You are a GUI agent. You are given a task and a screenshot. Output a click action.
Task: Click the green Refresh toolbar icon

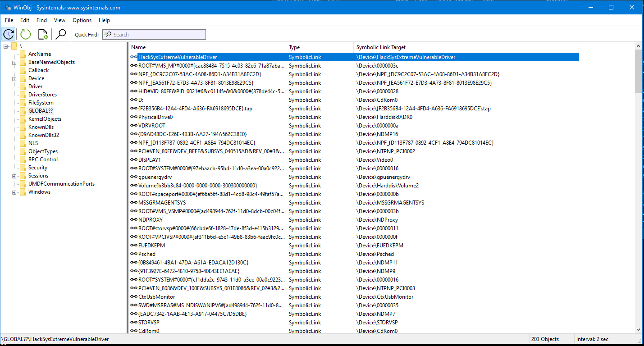26,34
